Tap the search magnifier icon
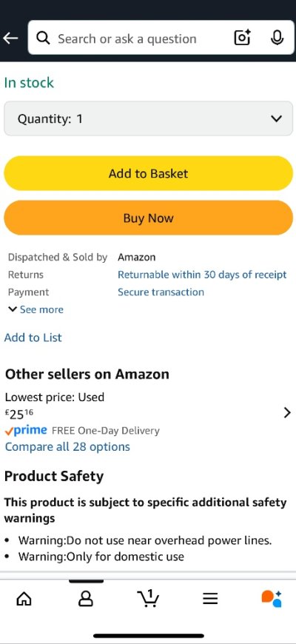Image resolution: width=296 pixels, height=644 pixels. pyautogui.click(x=43, y=38)
